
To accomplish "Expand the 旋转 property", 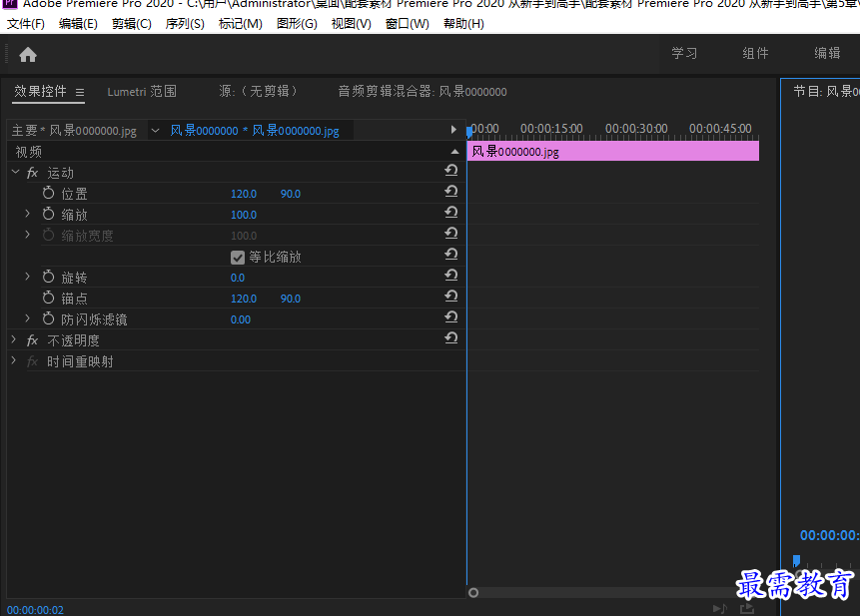I will [x=27, y=277].
